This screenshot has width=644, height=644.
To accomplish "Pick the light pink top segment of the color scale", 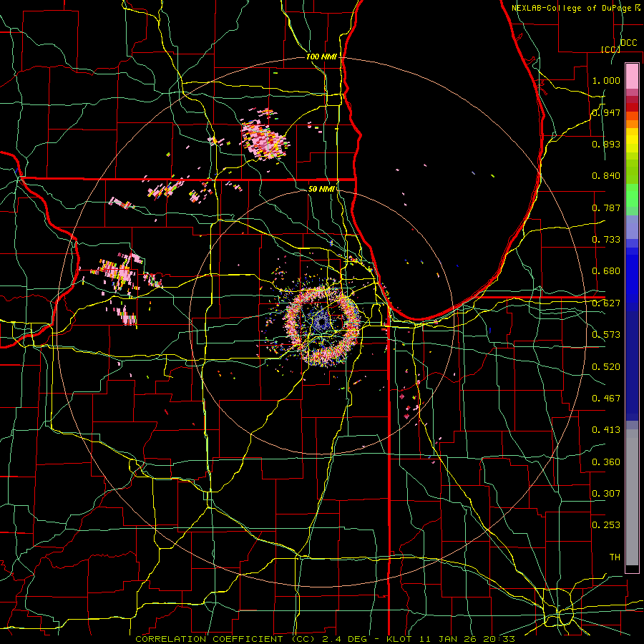I will [x=632, y=77].
